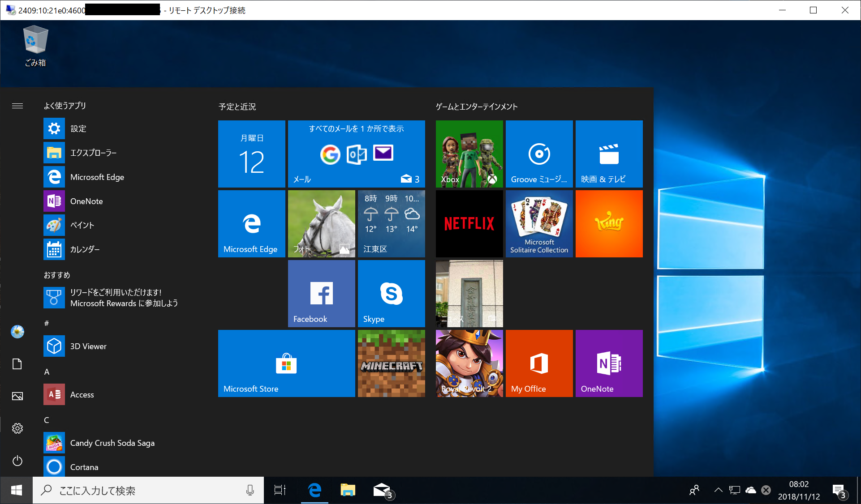Open the Facebook tile
Screen dimensions: 861x504
(321, 293)
